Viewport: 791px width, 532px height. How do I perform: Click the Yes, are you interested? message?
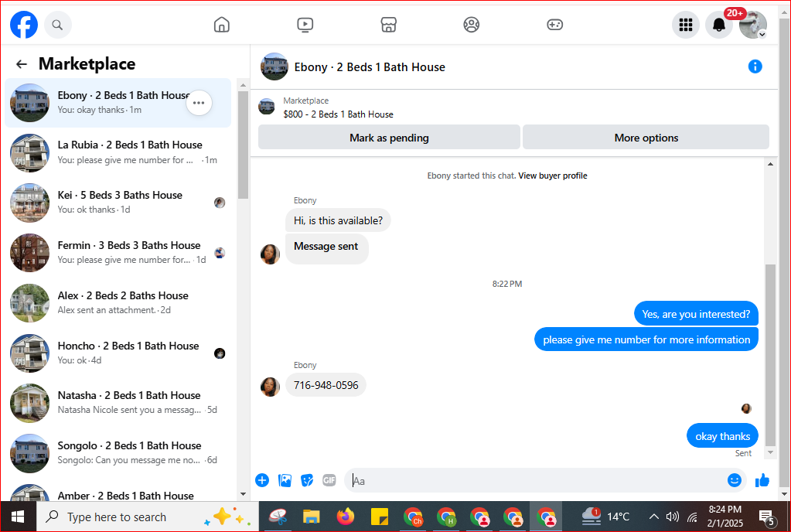pyautogui.click(x=696, y=314)
